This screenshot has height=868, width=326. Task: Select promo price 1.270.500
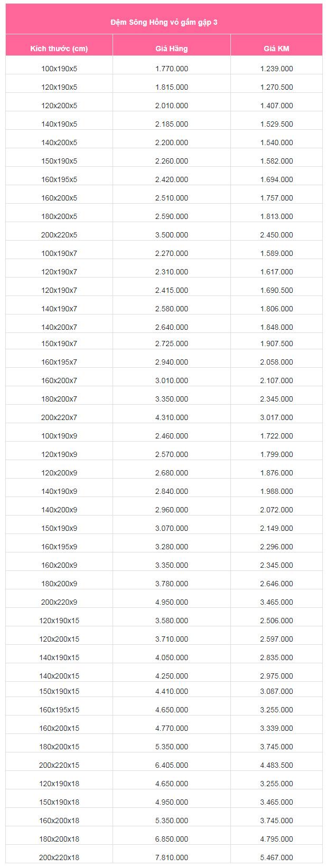coord(276,87)
